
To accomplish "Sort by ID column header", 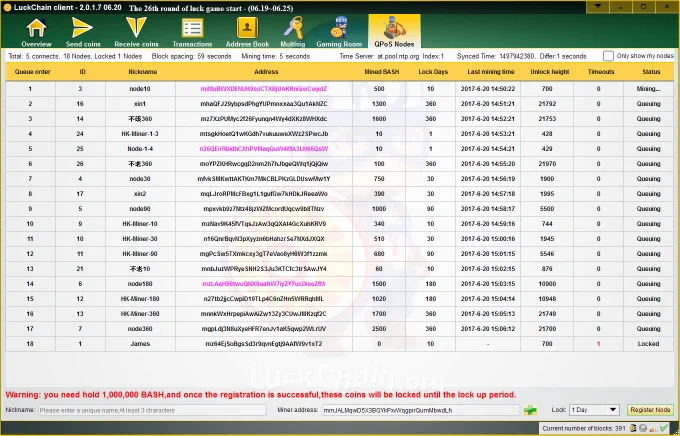I will (x=82, y=72).
